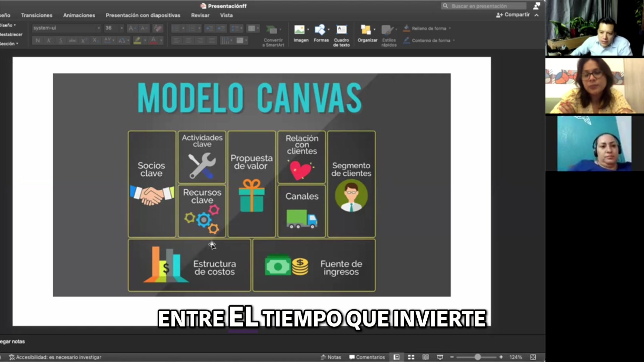The image size is (644, 362).
Task: Toggle italic K formatting
Action: pos(49,41)
